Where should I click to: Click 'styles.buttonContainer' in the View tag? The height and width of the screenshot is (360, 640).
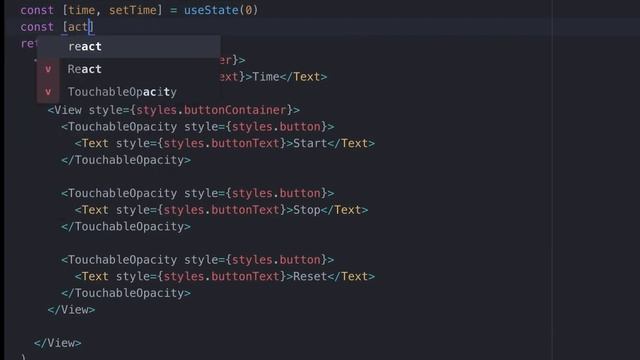click(x=211, y=110)
